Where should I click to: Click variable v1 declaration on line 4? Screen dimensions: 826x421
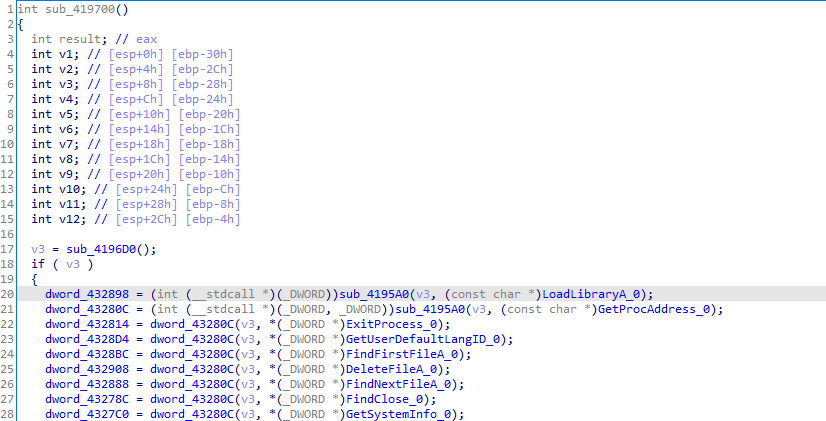66,54
